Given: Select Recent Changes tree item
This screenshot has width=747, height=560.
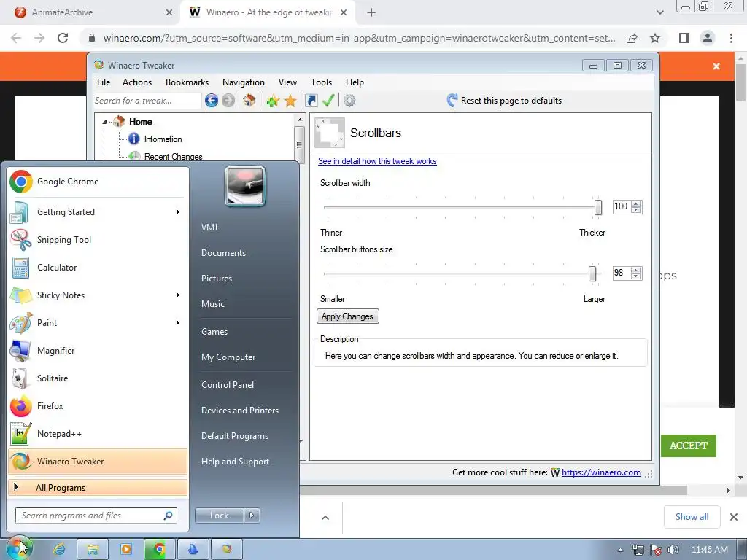Looking at the screenshot, I should 174,157.
